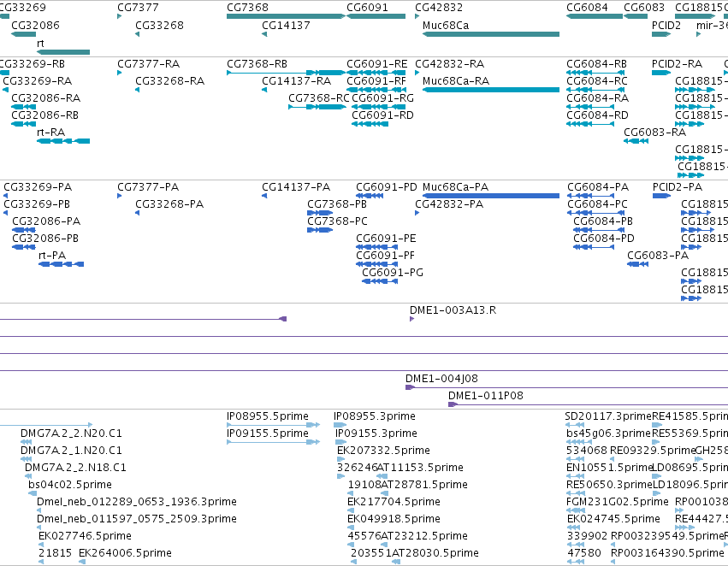Select the Muc68Ca gene bar
This screenshot has height=566, width=728.
point(491,34)
